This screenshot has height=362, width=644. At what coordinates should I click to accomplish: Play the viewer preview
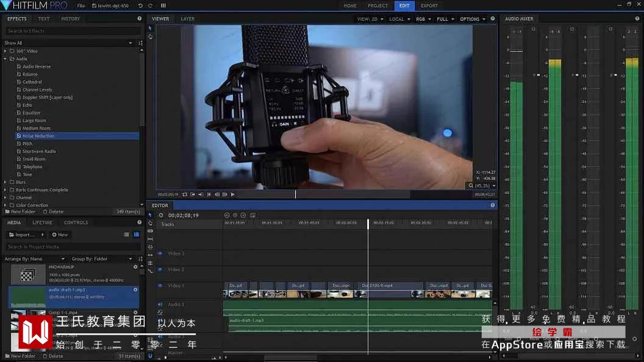coord(232,194)
